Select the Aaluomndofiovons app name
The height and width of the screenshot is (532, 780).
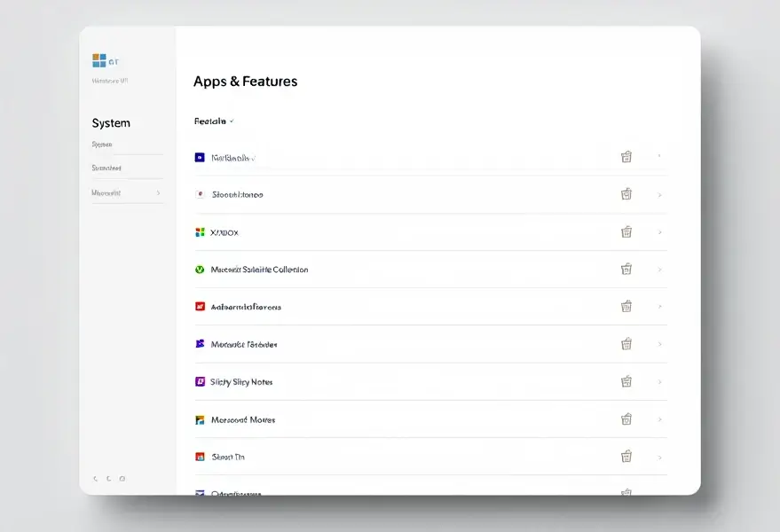coord(246,308)
